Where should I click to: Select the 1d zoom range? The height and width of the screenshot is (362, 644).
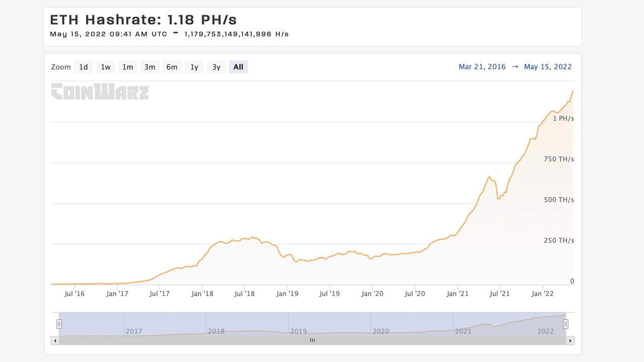click(84, 67)
